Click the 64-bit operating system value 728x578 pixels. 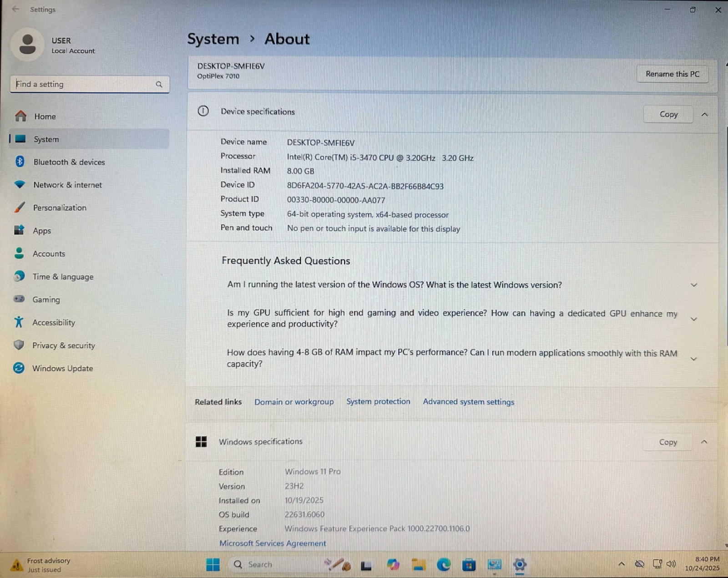368,214
